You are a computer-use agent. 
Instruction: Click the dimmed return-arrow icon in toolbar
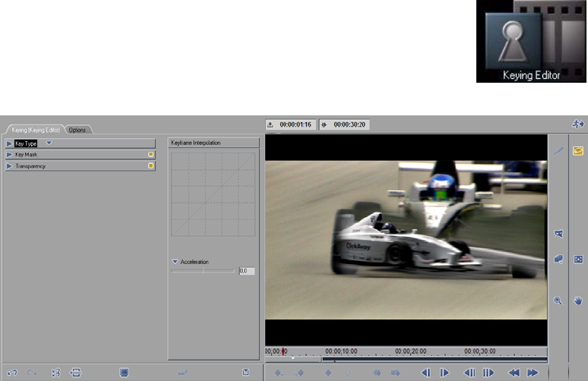pos(182,373)
